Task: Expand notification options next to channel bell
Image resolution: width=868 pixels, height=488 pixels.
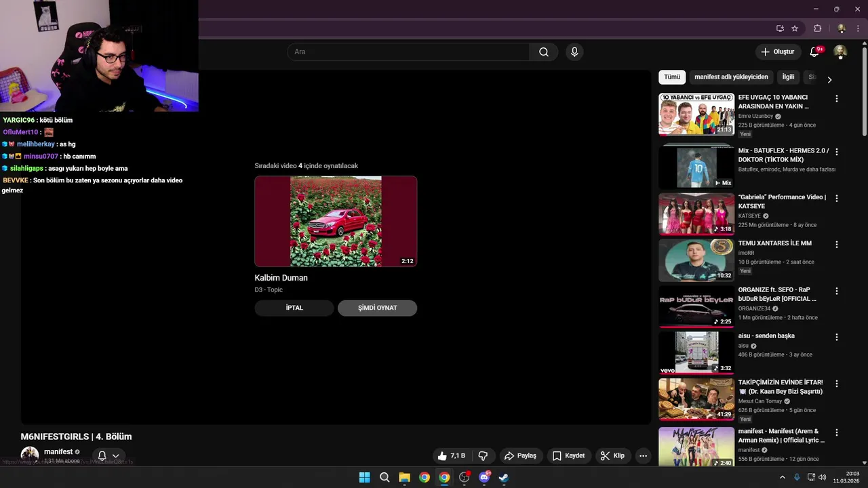Action: [116, 456]
